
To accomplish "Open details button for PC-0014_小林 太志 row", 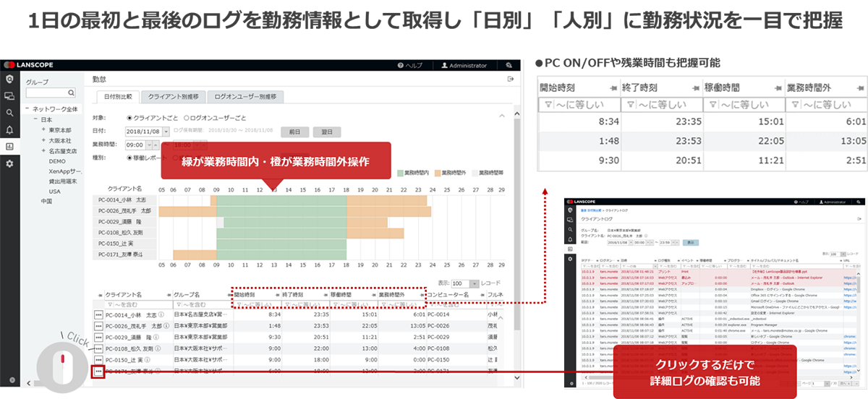I will click(98, 315).
